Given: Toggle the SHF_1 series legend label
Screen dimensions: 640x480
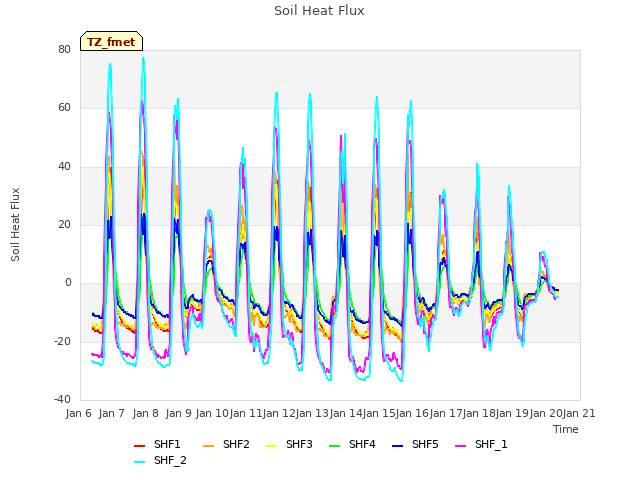Looking at the screenshot, I should point(491,444).
